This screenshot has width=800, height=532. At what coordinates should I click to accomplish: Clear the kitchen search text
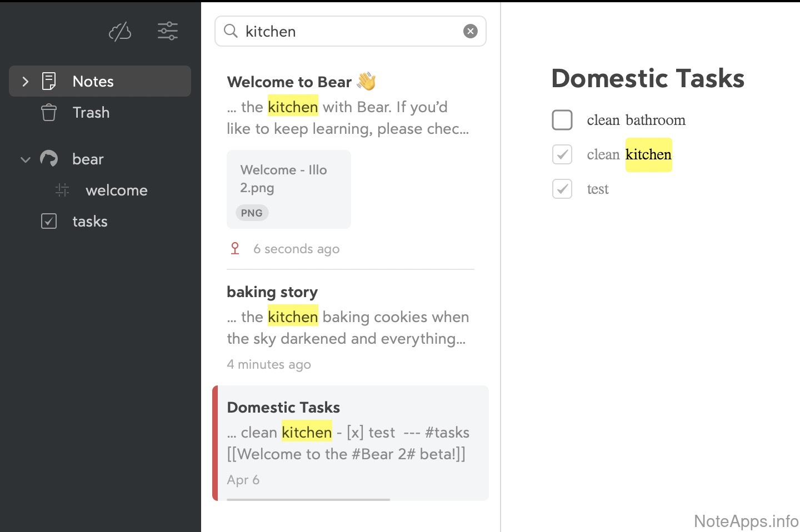470,31
